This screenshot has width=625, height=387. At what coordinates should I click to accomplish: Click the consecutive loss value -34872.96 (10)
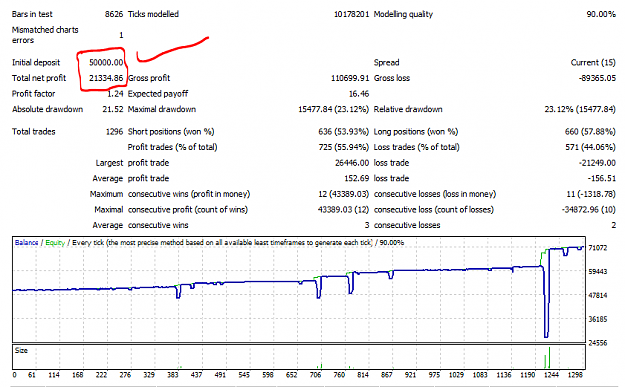(x=589, y=210)
